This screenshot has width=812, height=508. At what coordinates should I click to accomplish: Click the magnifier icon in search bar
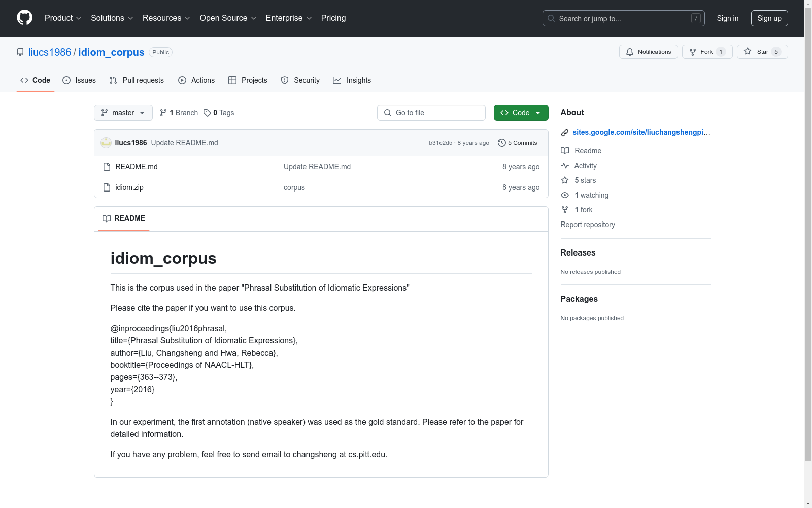pos(551,18)
